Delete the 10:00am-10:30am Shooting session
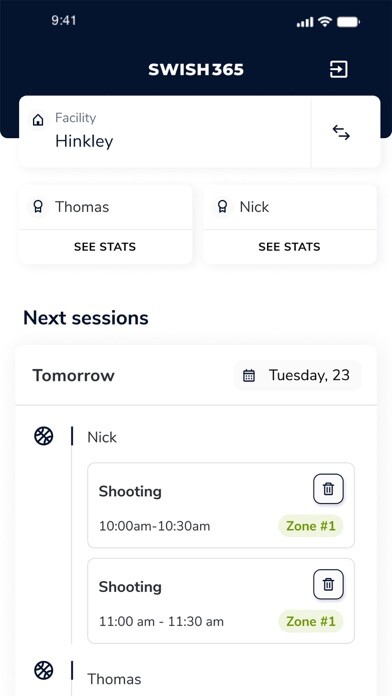 point(329,489)
